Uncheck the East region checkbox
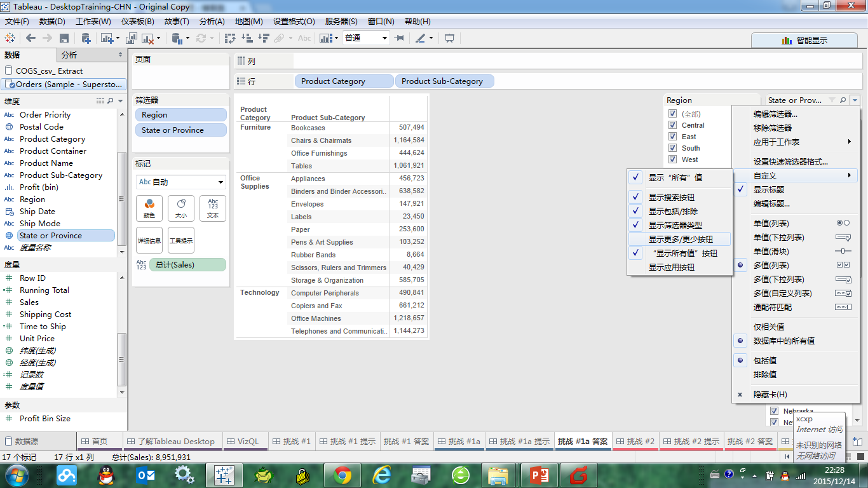Viewport: 868px width, 488px height. click(x=672, y=137)
